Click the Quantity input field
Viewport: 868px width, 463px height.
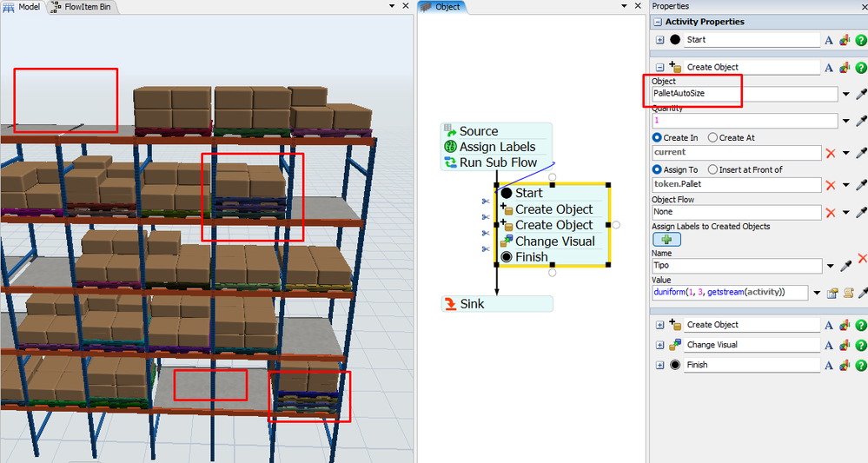pyautogui.click(x=745, y=121)
